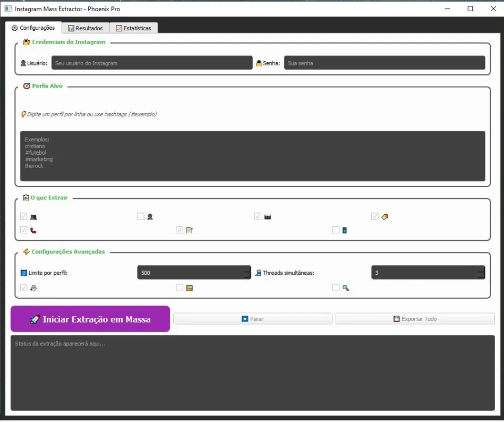Click the lightning icon beside Configurações Avançadas
The width and height of the screenshot is (504, 422).
(27, 251)
